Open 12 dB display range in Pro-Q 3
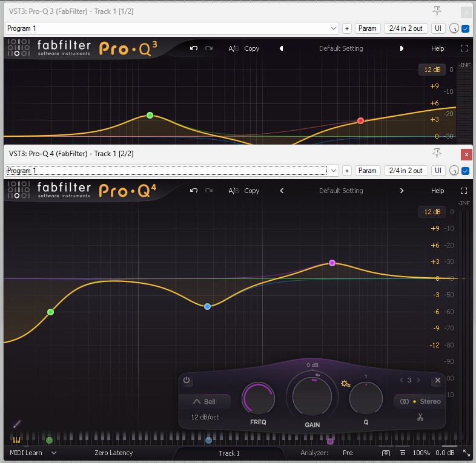 click(432, 70)
